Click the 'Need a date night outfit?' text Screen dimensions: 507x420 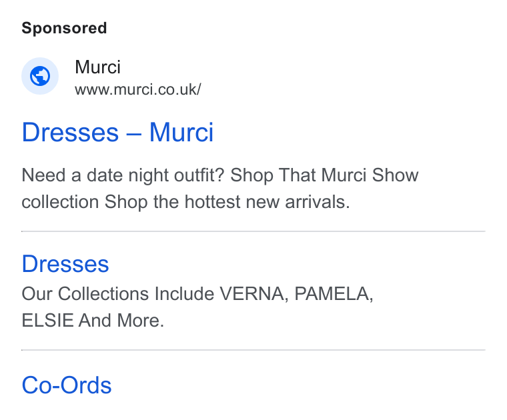[x=123, y=175]
